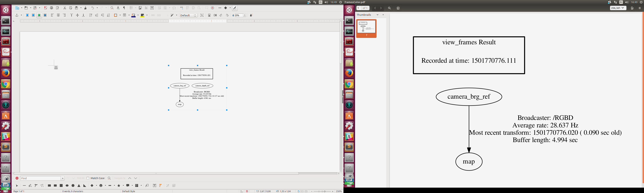Toggle the Optimal Page Wrap green icon
The height and width of the screenshot is (193, 644).
pos(39,15)
